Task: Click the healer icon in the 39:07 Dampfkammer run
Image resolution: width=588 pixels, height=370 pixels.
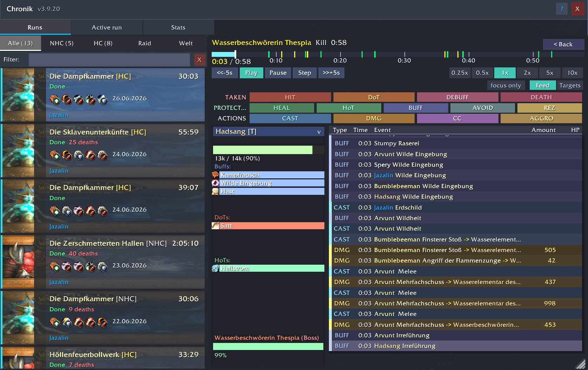Action: click(x=55, y=211)
